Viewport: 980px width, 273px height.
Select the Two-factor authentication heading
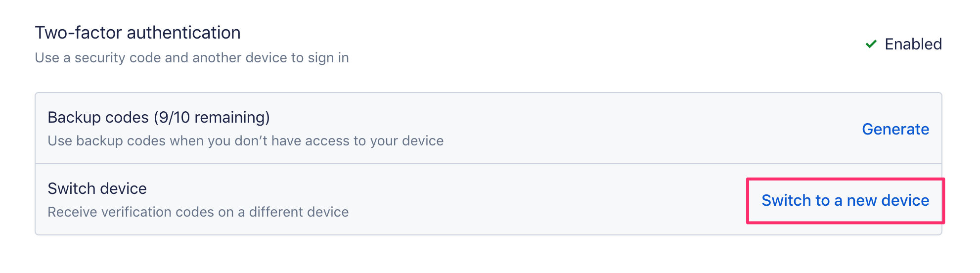pos(137,33)
